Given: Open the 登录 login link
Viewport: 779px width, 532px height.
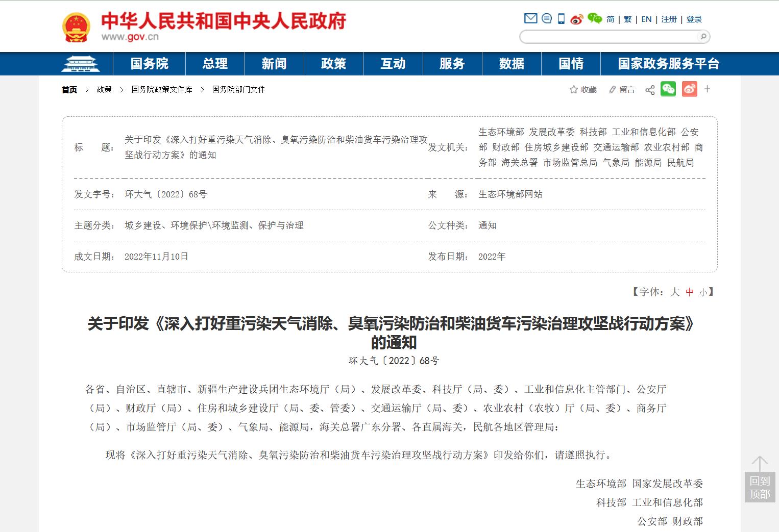Looking at the screenshot, I should [694, 19].
